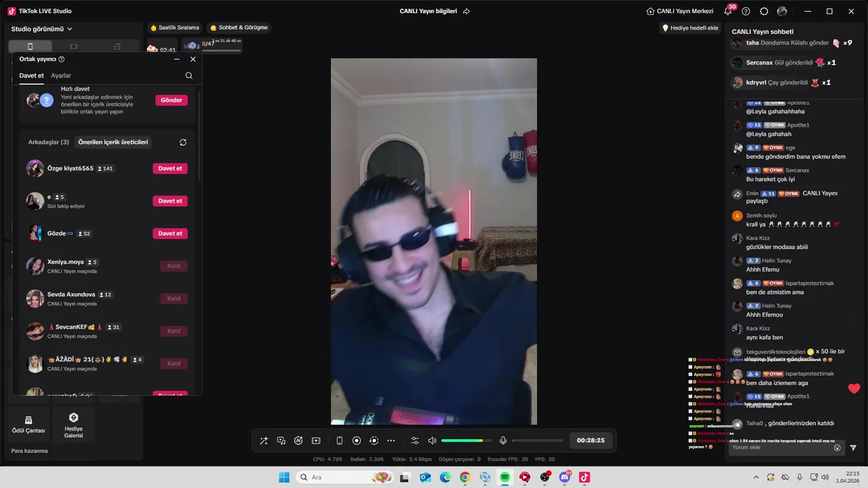Open the audio mixer settings icon

click(415, 441)
